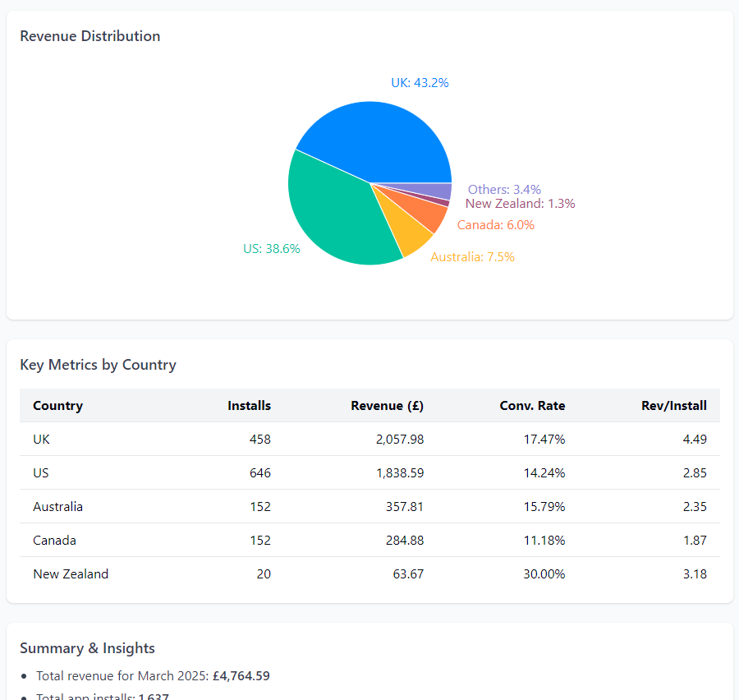Click Australia conversion rate 15.79%
Viewport: 739px width, 700px height.
click(544, 507)
